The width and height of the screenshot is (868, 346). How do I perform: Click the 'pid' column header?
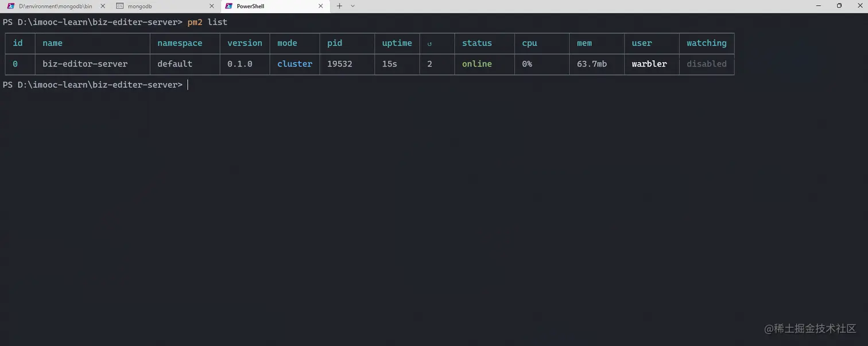click(x=335, y=43)
